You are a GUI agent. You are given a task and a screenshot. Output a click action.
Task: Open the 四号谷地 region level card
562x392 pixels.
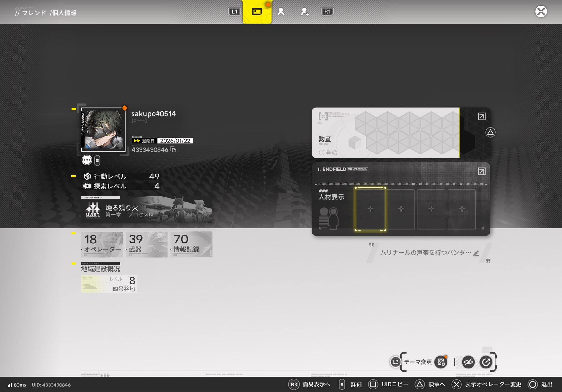pyautogui.click(x=109, y=284)
